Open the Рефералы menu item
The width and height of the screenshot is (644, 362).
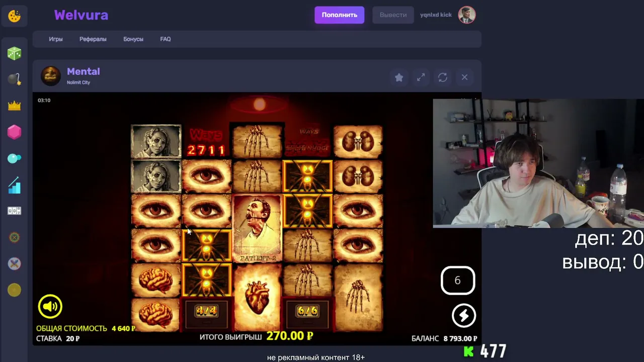pos(93,39)
